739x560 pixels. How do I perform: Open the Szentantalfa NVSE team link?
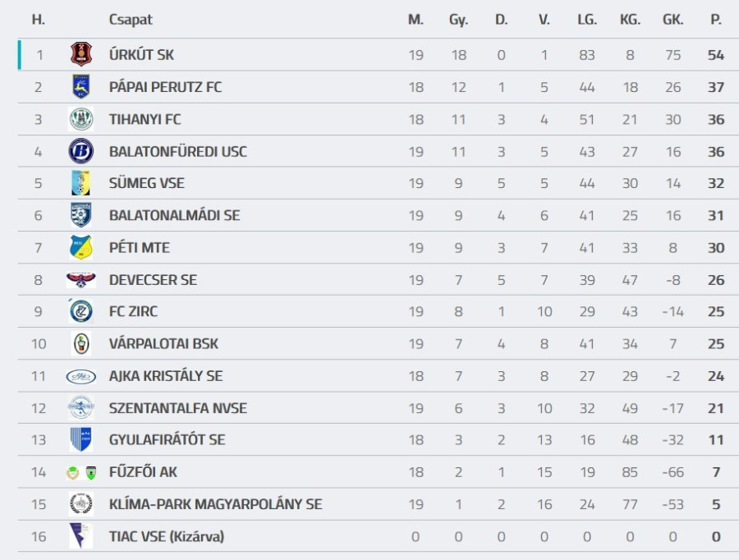177,408
